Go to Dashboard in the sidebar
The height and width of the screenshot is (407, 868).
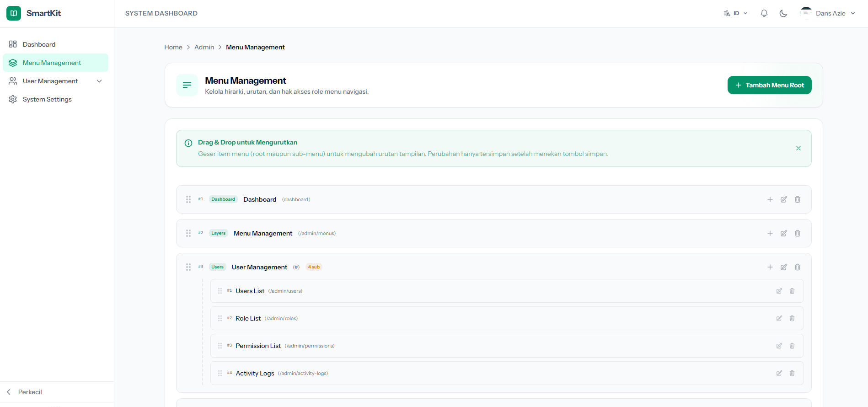point(56,44)
